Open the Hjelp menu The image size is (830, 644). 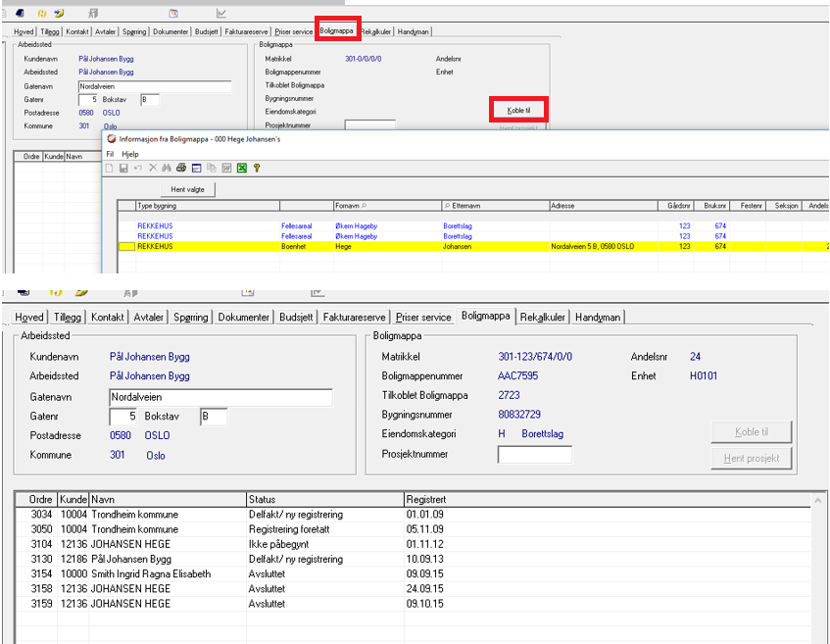tap(129, 154)
